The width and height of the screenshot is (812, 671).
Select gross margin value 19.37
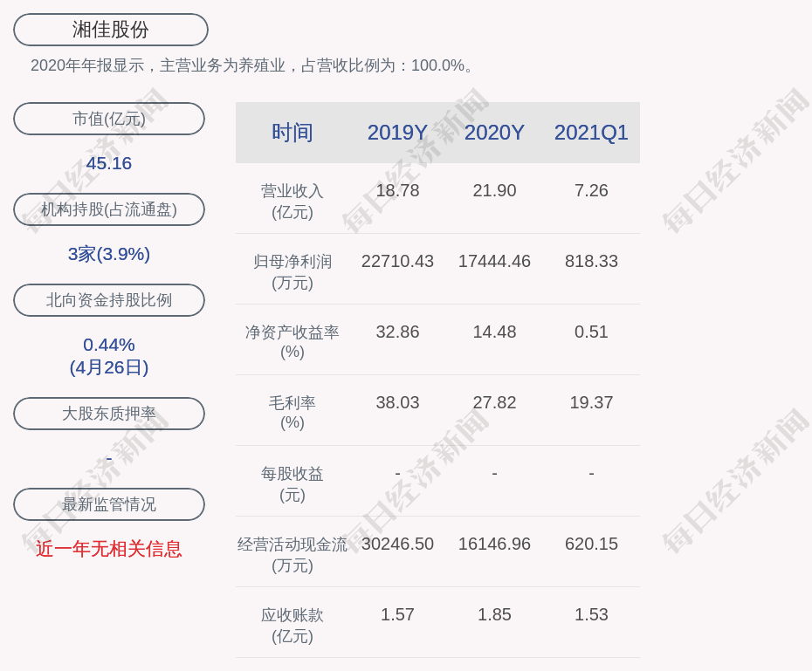(591, 402)
